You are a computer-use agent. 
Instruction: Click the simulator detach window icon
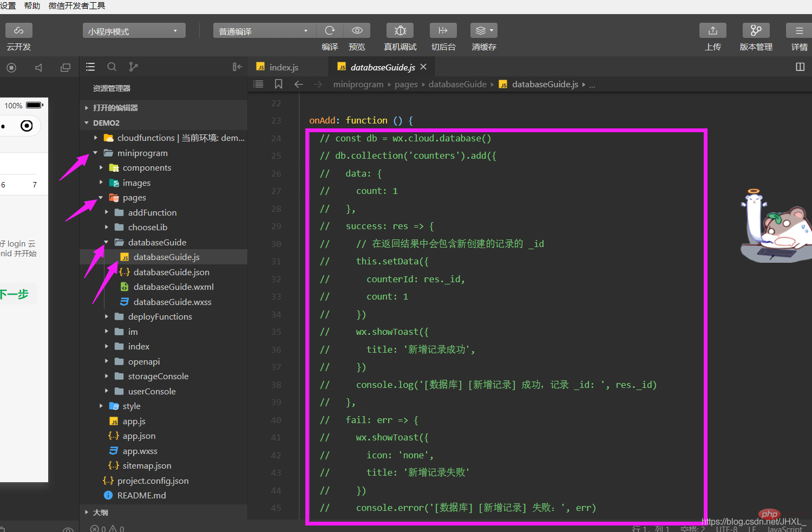pyautogui.click(x=66, y=68)
